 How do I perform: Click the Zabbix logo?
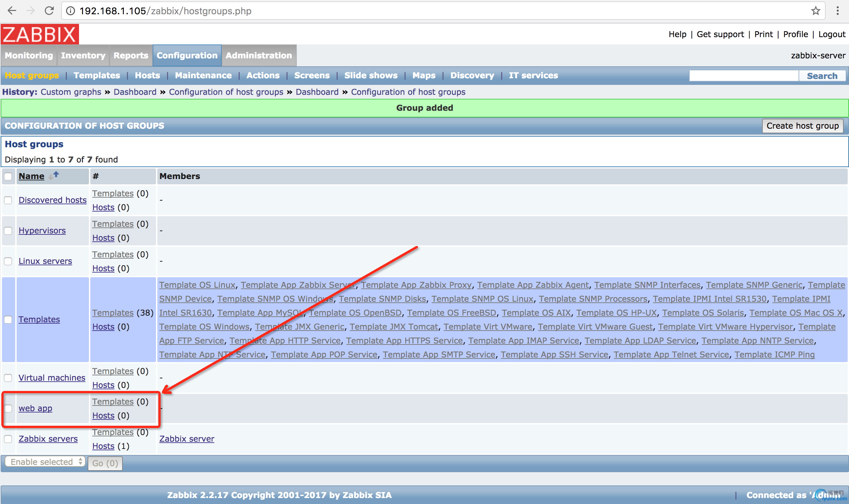[x=40, y=34]
